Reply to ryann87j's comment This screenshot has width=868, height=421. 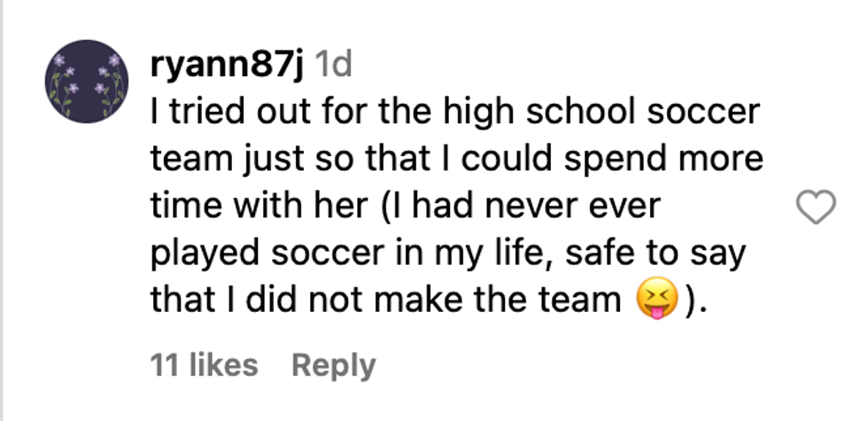(x=333, y=365)
